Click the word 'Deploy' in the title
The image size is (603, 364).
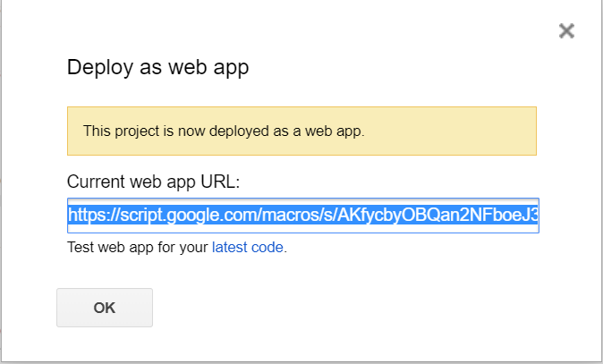[x=94, y=67]
